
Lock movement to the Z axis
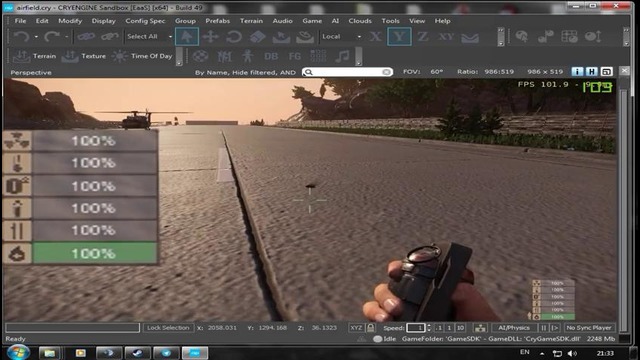coord(423,37)
